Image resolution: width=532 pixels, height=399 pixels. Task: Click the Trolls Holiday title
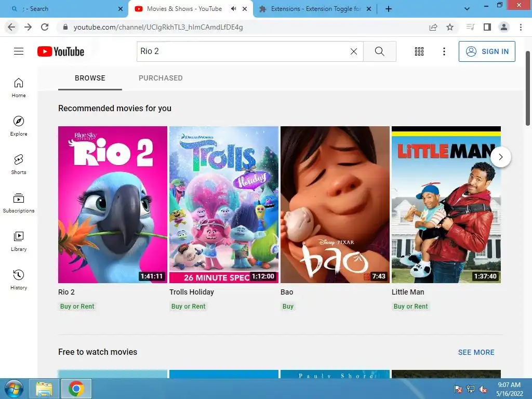(192, 292)
